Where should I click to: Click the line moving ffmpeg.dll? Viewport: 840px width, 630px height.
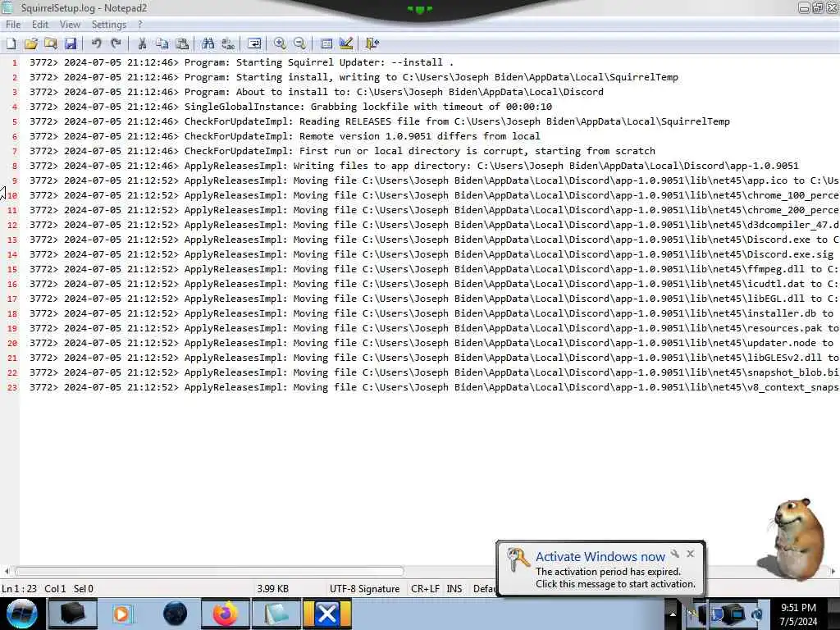click(x=434, y=269)
